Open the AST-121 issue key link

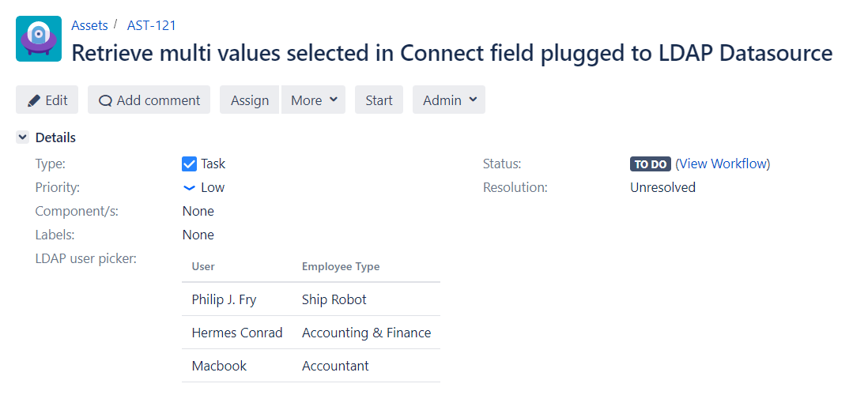click(x=152, y=25)
